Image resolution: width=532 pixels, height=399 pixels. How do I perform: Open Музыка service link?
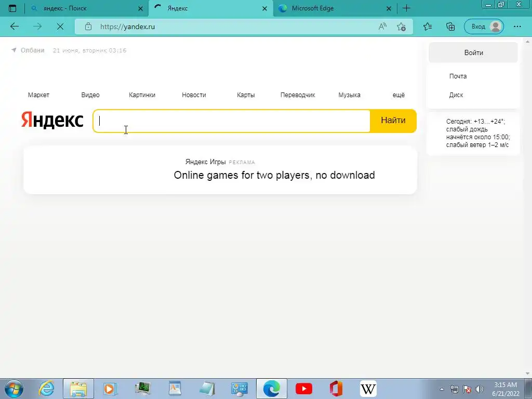click(350, 95)
